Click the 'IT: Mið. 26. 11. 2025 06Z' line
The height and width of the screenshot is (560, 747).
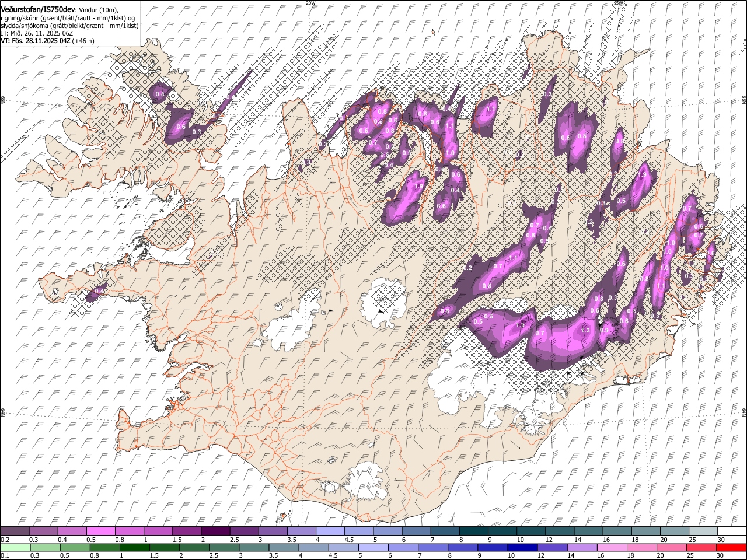pos(37,33)
